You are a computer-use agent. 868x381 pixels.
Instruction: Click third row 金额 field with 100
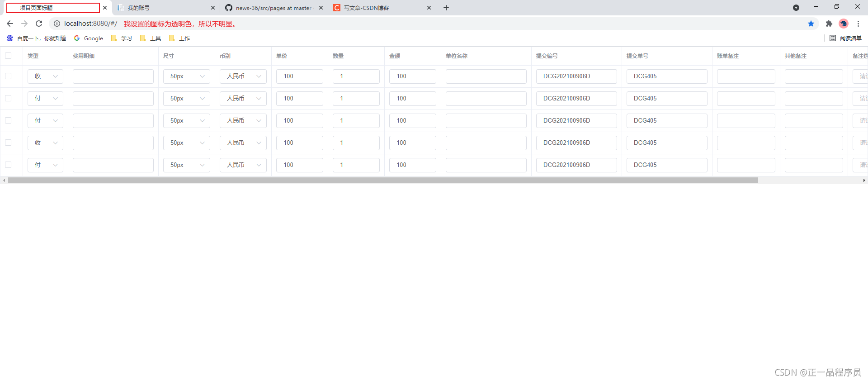click(x=413, y=121)
